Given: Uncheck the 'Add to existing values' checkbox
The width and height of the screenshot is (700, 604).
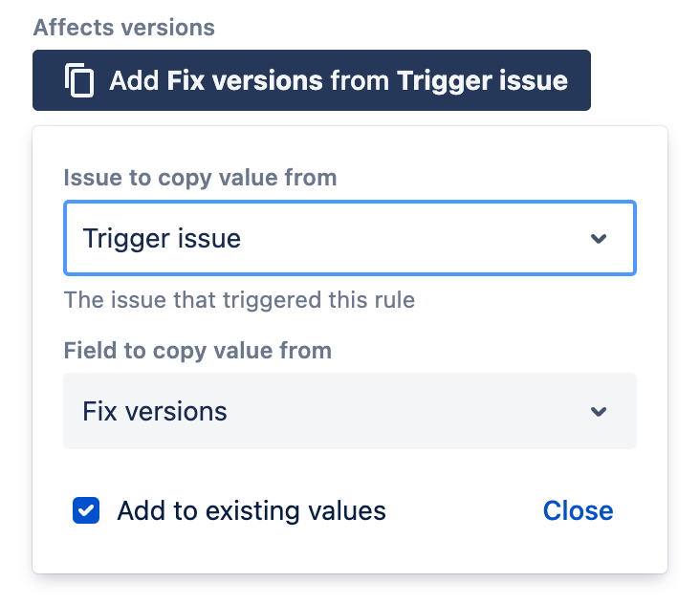Looking at the screenshot, I should coord(86,510).
